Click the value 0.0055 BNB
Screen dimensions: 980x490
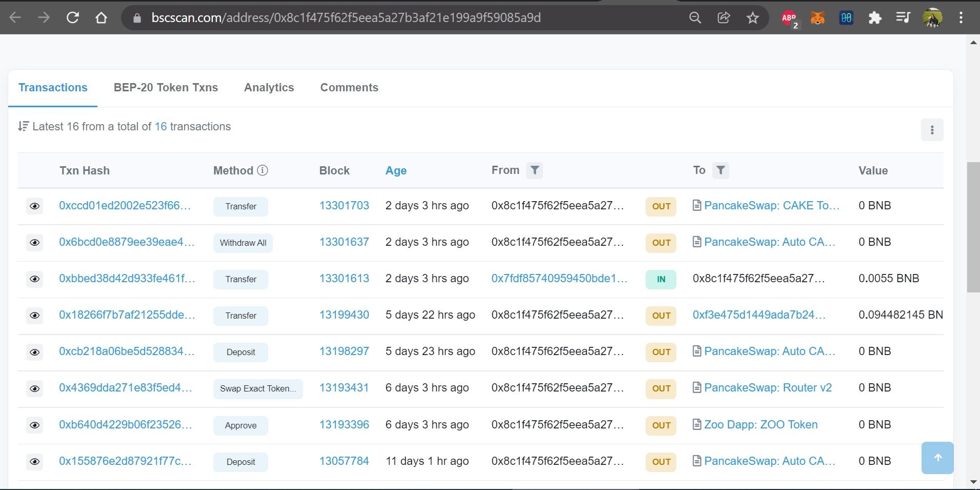[x=889, y=279]
